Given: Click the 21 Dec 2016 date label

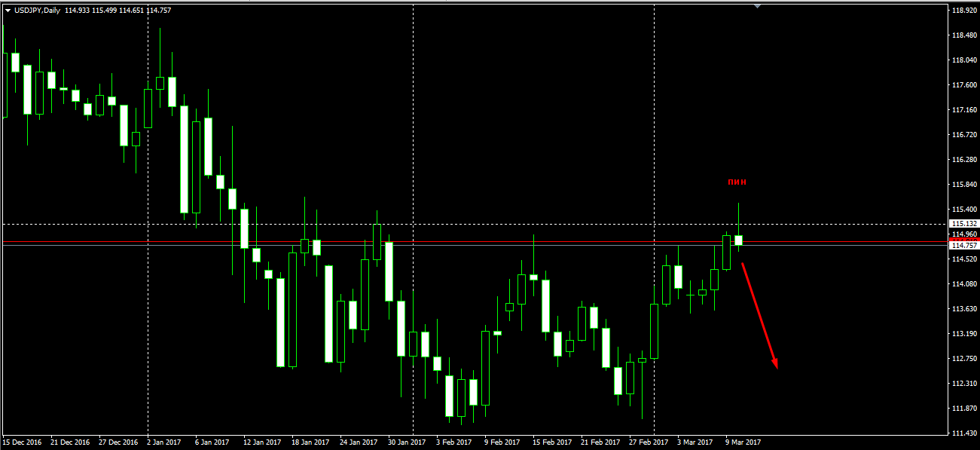Looking at the screenshot, I should (x=70, y=442).
